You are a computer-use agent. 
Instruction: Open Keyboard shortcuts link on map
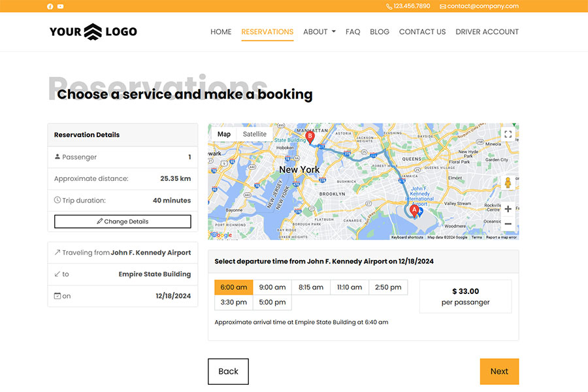point(407,237)
